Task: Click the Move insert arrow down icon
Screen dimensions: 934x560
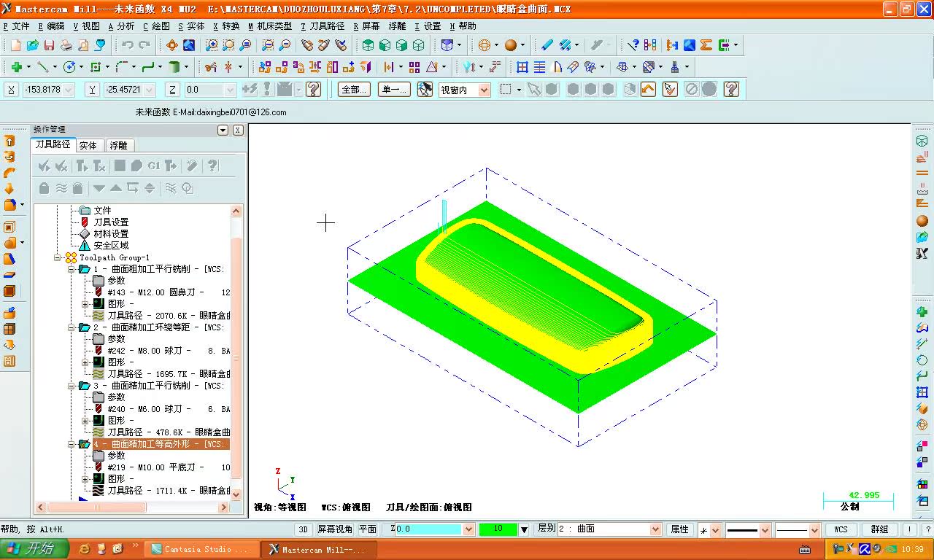Action: [x=99, y=188]
